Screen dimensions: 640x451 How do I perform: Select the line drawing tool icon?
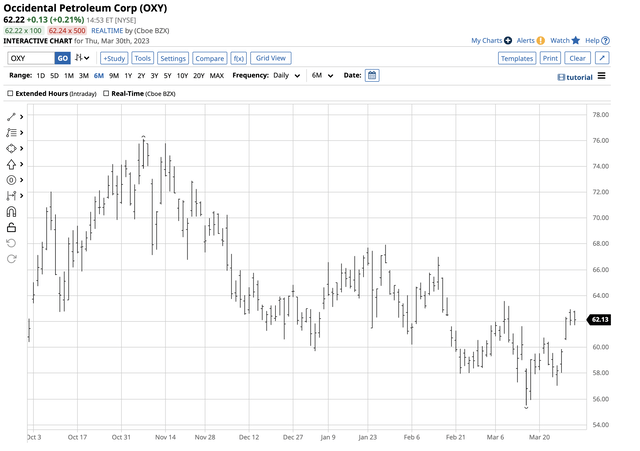pyautogui.click(x=11, y=117)
